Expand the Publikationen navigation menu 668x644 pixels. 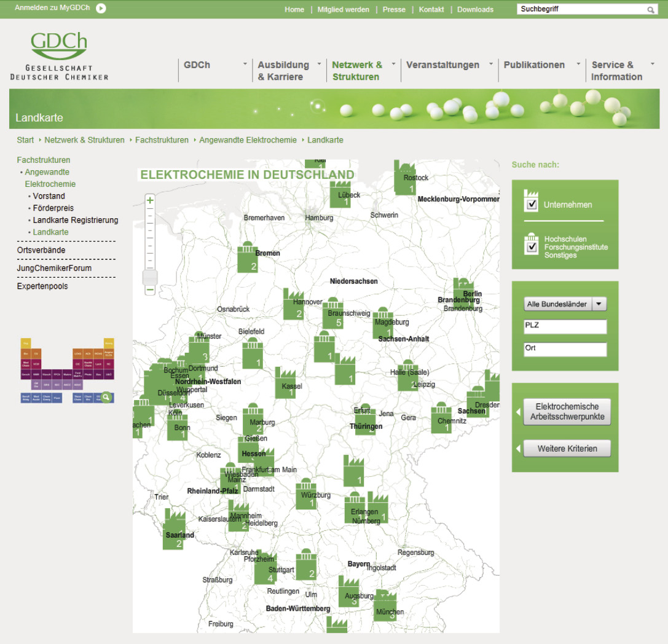534,65
